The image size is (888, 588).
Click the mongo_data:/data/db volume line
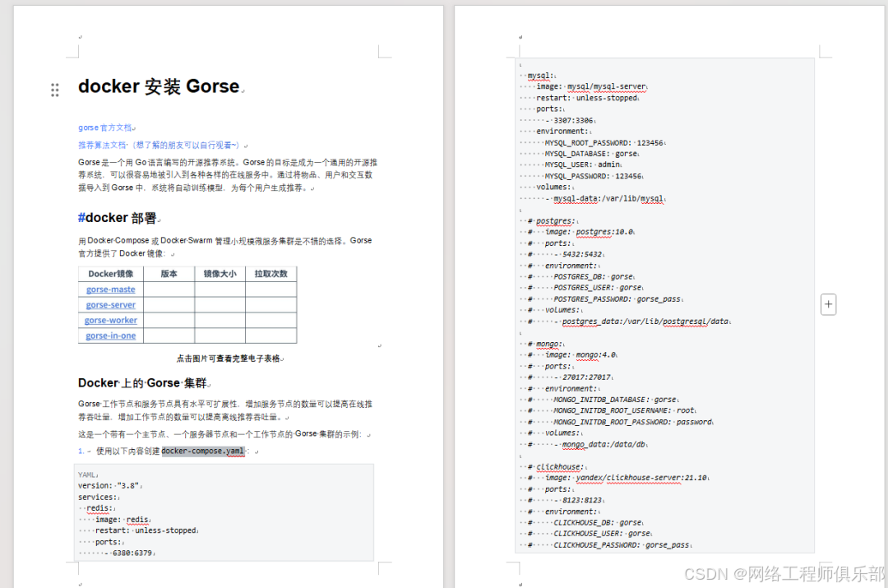point(599,445)
